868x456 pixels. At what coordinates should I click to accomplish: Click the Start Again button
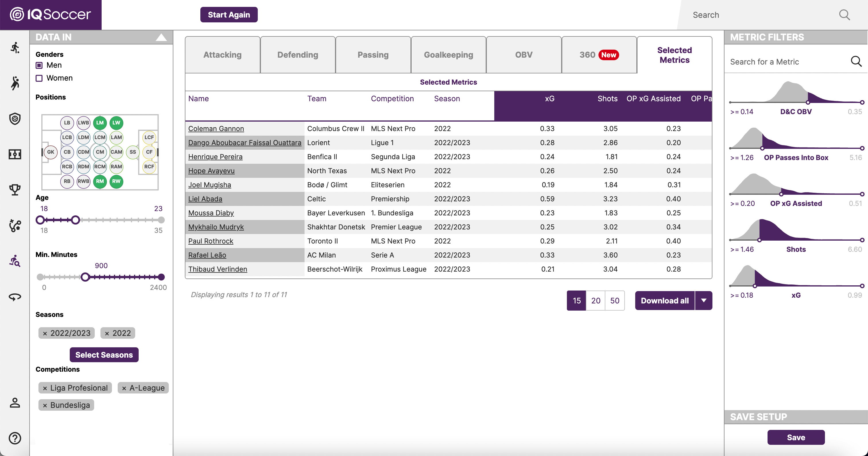[229, 14]
